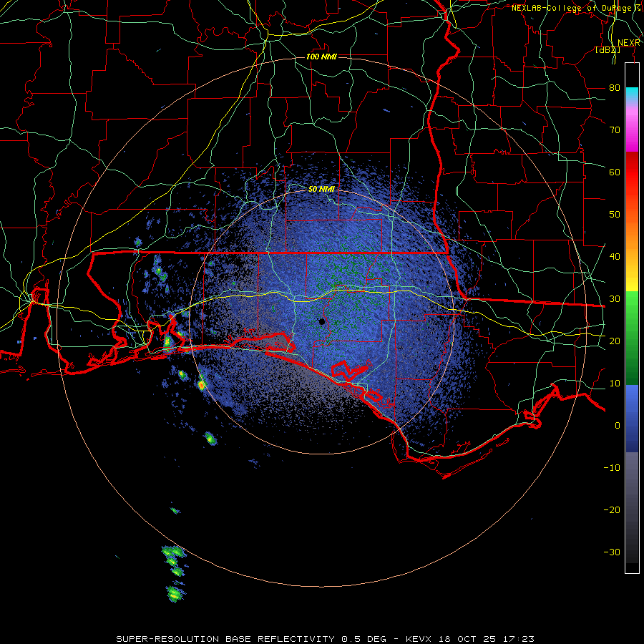
Task: Click the 10 value on the dBZ scale
Action: (615, 384)
